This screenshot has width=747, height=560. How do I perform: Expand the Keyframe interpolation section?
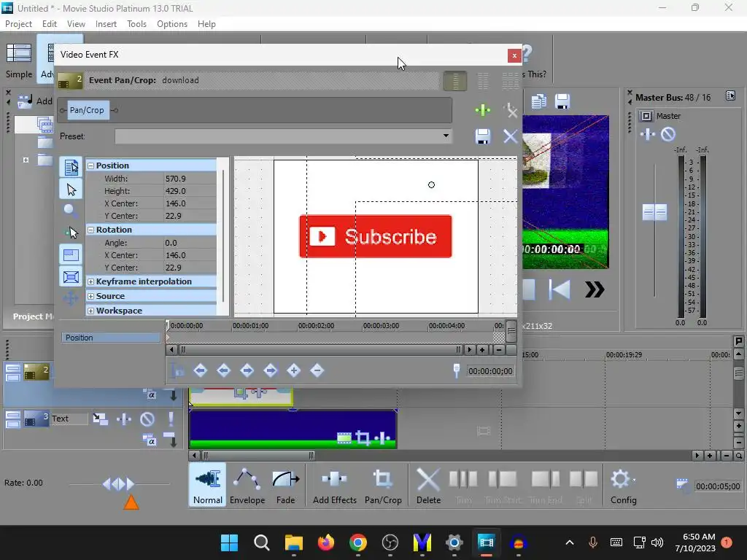(x=91, y=282)
